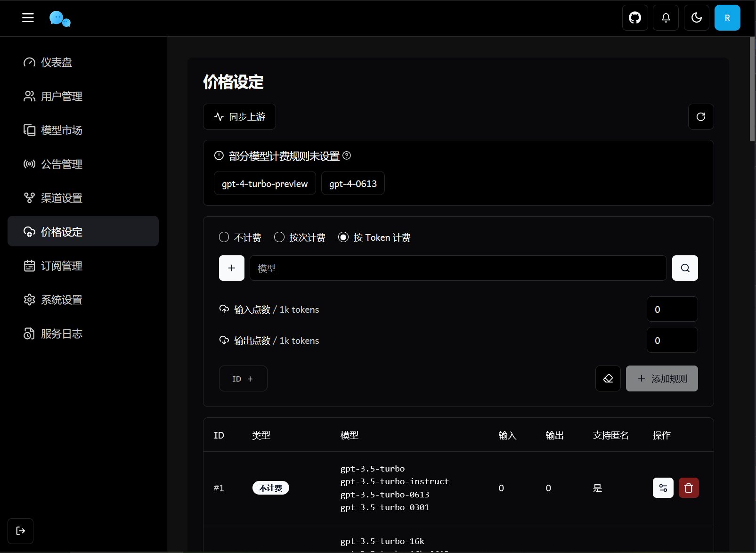Open the notifications bell
756x553 pixels.
tap(666, 18)
